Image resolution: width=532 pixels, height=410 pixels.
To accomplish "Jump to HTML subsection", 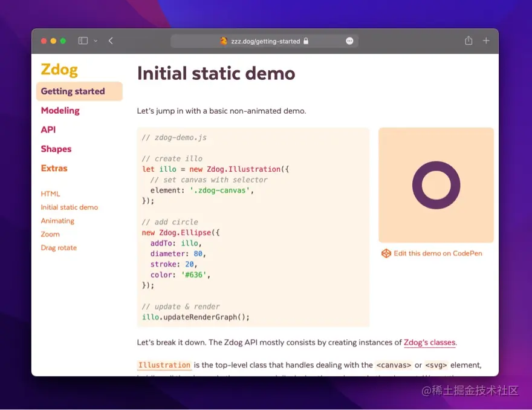I will click(50, 194).
